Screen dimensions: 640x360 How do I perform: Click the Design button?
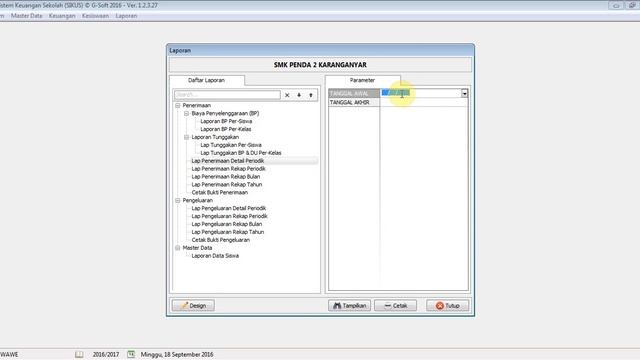(193, 306)
